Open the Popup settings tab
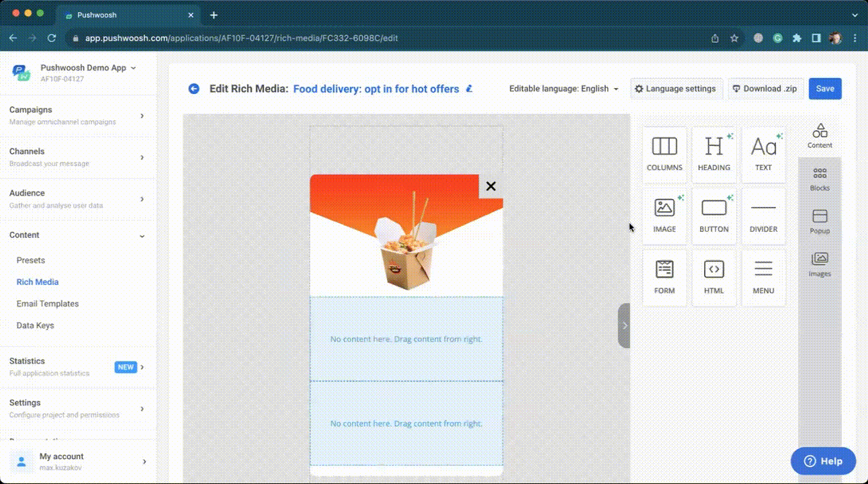The height and width of the screenshot is (484, 868). (820, 222)
